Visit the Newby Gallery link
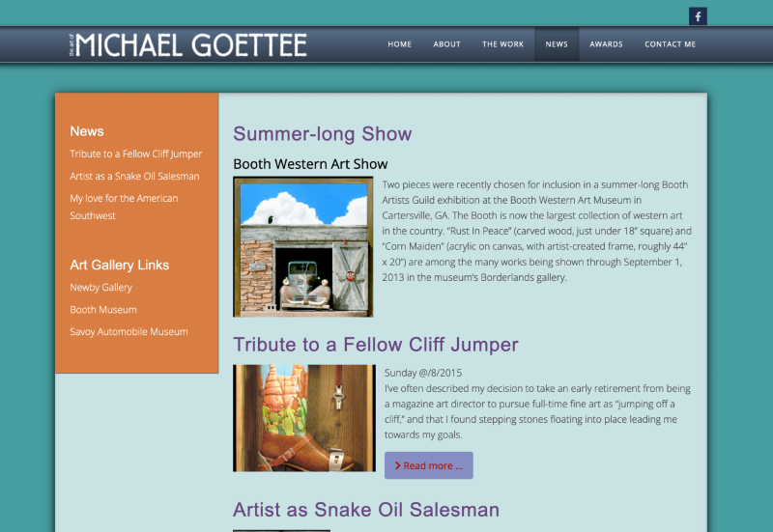The width and height of the screenshot is (773, 532). pos(100,288)
